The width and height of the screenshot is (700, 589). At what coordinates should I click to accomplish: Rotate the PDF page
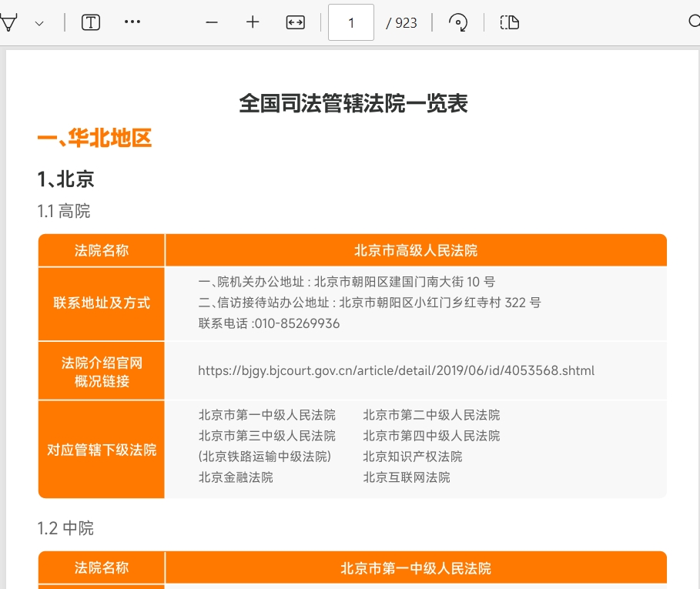457,22
